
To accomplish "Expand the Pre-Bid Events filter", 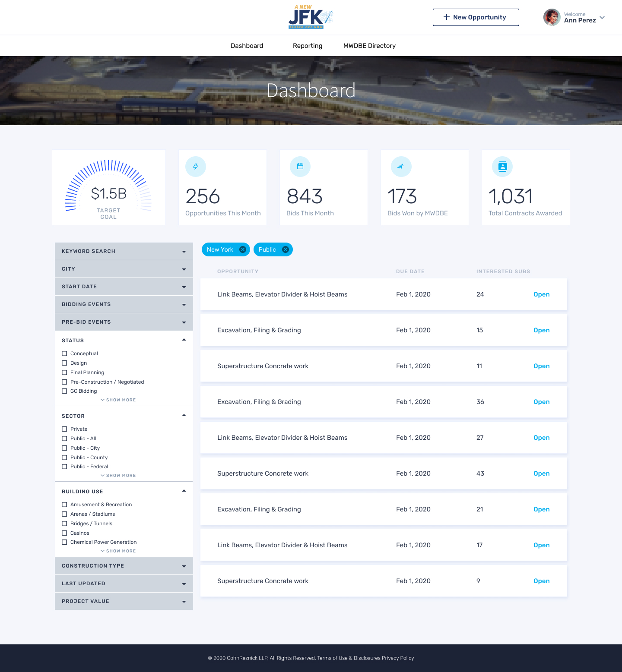I will click(x=124, y=322).
